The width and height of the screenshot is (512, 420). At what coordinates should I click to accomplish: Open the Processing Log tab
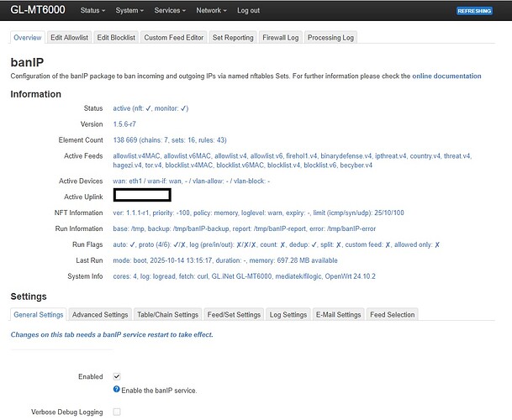tap(330, 38)
